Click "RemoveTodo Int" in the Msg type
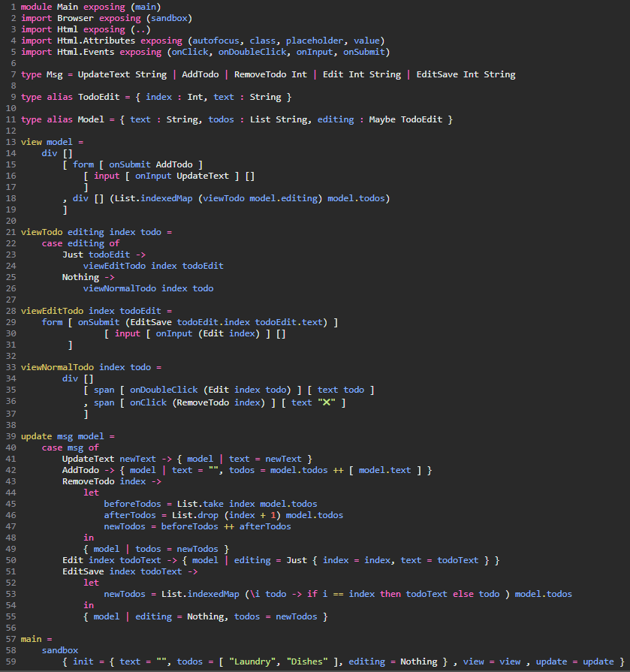Viewport: 630px width, 672px height. (270, 74)
